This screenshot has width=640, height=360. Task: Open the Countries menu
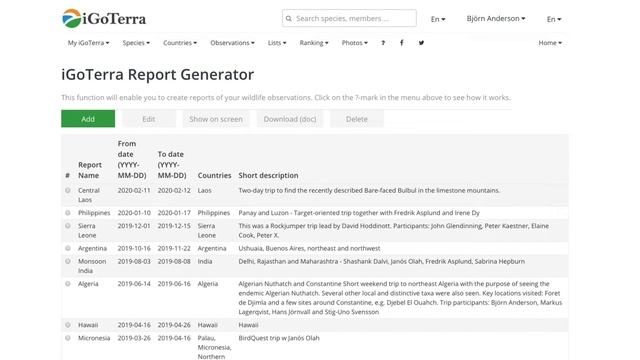180,43
